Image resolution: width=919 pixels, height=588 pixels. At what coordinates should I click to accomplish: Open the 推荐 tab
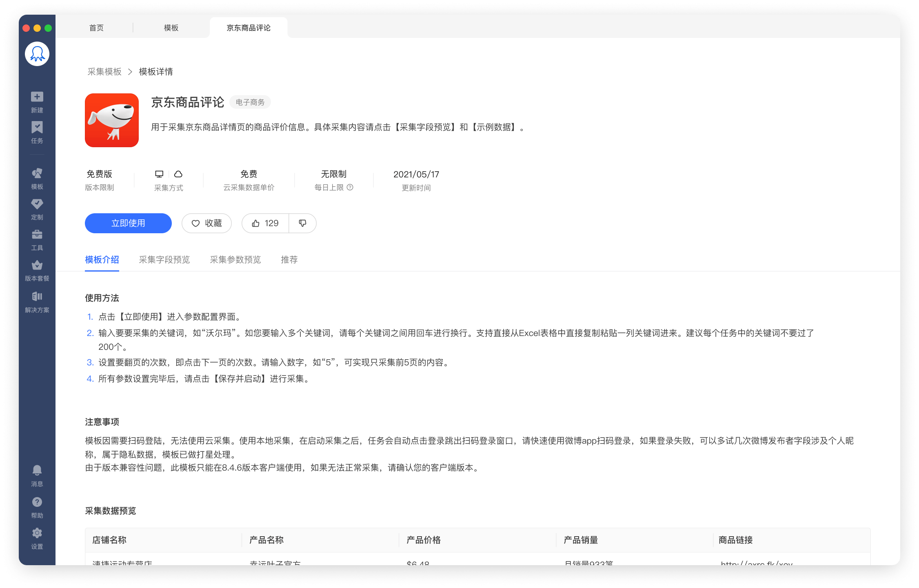pyautogui.click(x=289, y=259)
